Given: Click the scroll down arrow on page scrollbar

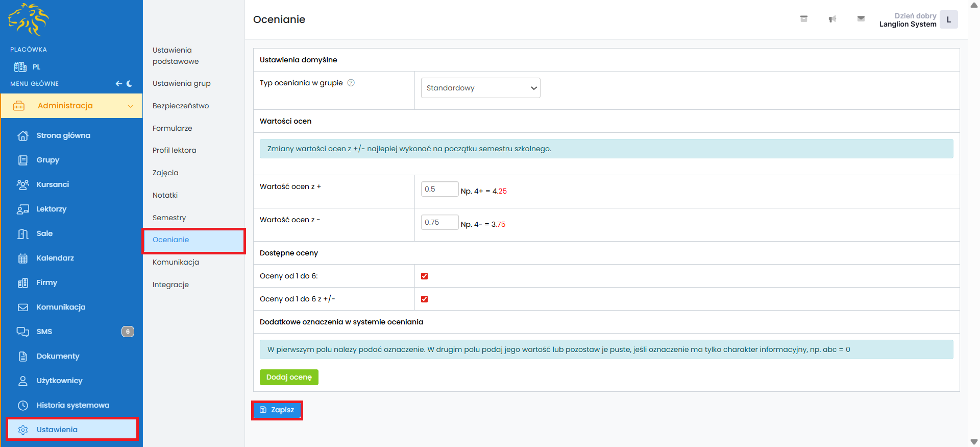Looking at the screenshot, I should tap(974, 442).
